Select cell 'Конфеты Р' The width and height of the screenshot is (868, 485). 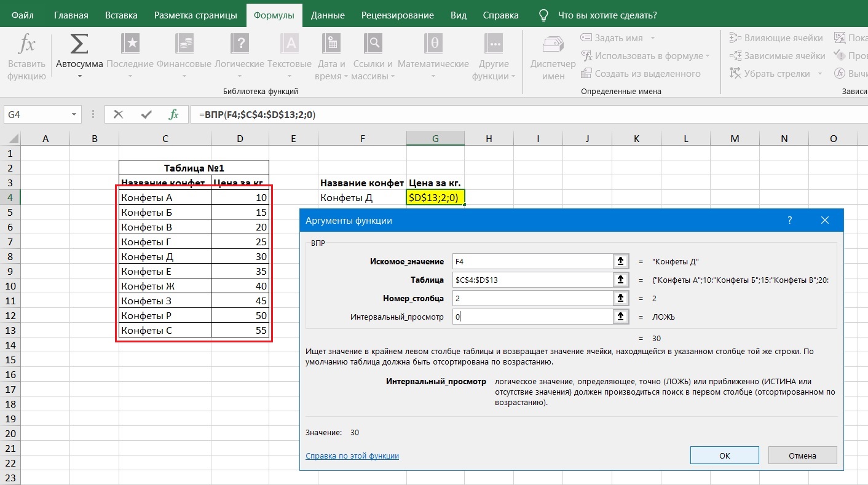click(165, 315)
